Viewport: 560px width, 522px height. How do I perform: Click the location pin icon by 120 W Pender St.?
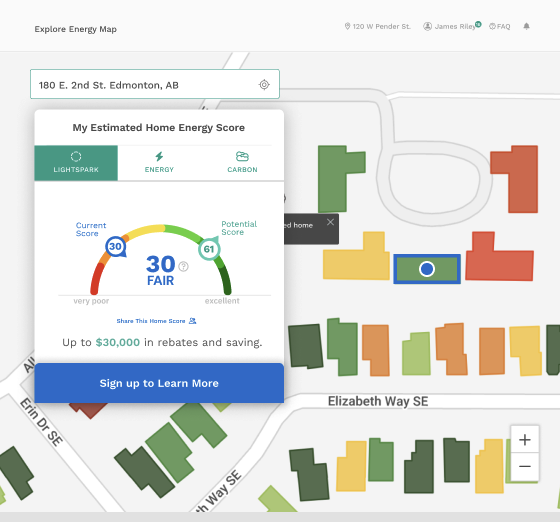click(x=347, y=26)
